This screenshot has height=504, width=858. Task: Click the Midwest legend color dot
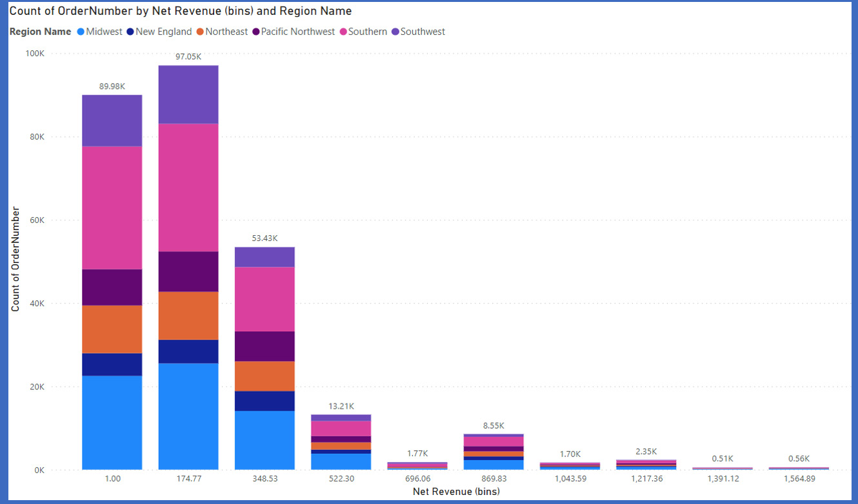click(x=81, y=32)
